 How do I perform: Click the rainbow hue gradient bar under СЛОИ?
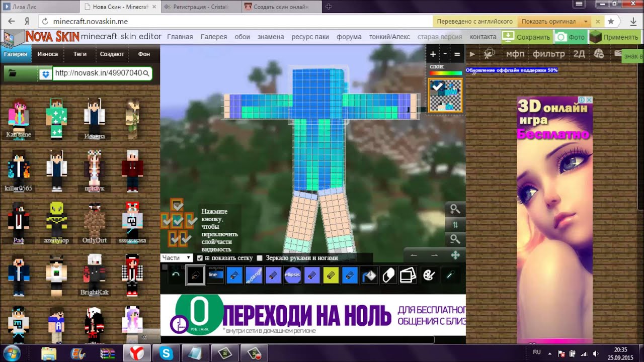[445, 73]
